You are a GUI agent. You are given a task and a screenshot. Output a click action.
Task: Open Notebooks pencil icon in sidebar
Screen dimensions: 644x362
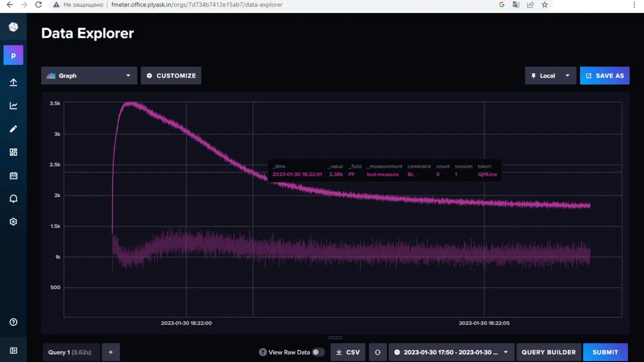pos(14,129)
